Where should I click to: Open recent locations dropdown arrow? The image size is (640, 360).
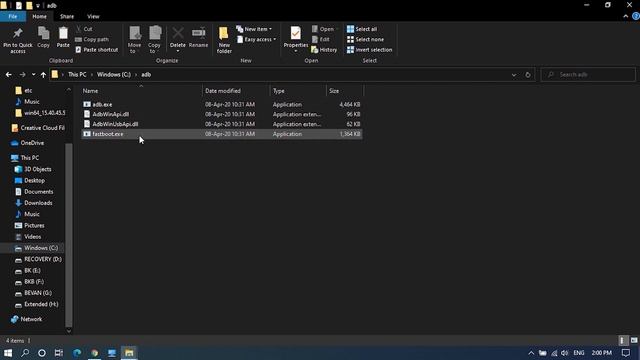(x=33, y=75)
